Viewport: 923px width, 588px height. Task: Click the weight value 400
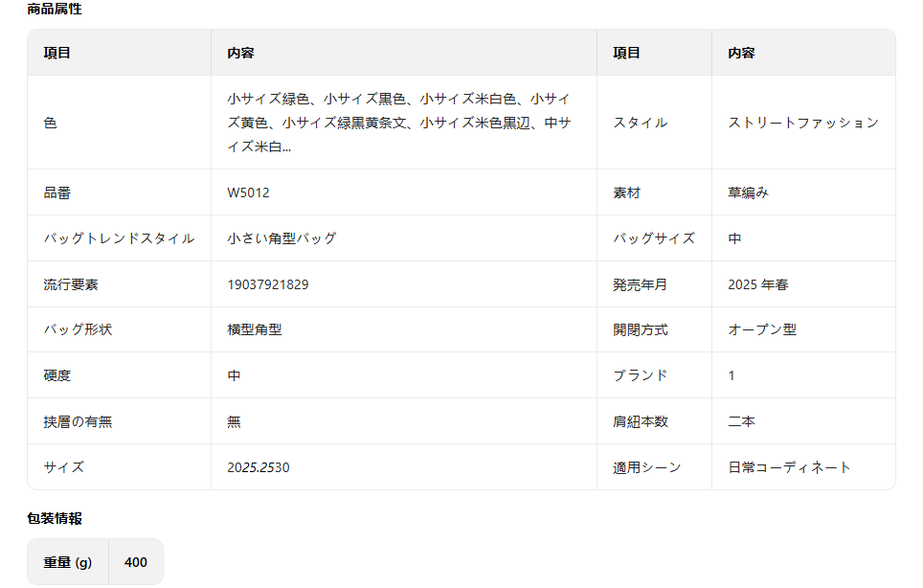136,562
